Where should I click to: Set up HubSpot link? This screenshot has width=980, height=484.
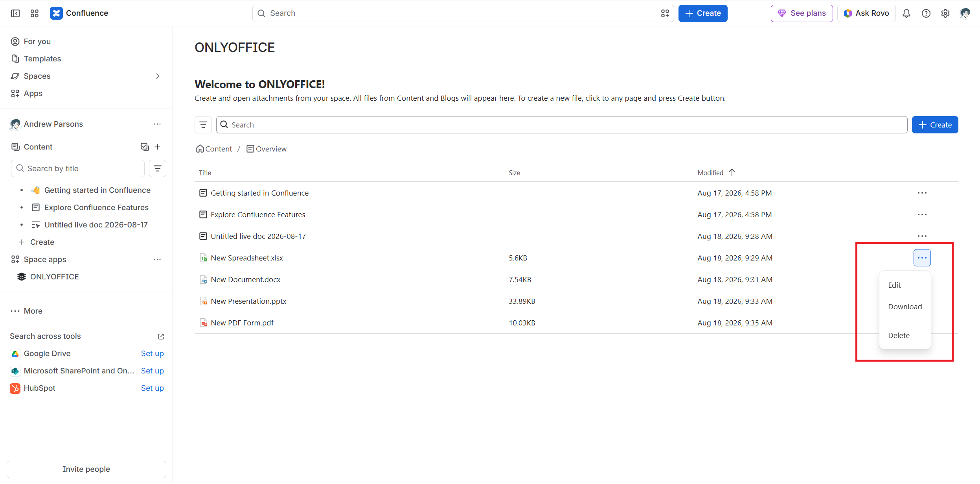click(152, 388)
